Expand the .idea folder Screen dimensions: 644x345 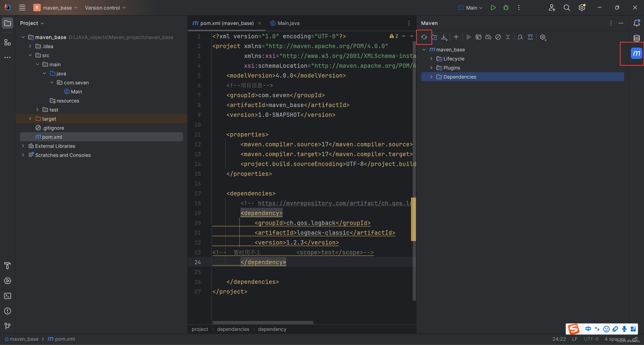point(30,46)
